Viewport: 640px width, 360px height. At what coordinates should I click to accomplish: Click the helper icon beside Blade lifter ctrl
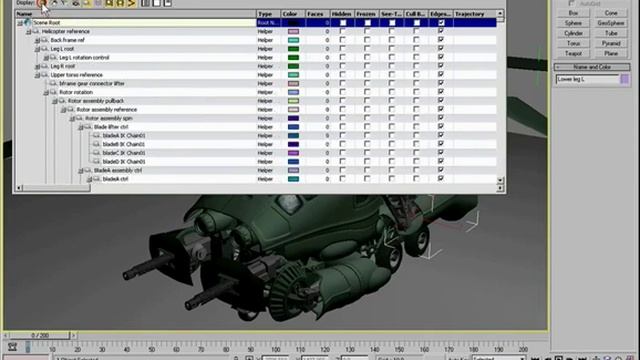point(88,127)
